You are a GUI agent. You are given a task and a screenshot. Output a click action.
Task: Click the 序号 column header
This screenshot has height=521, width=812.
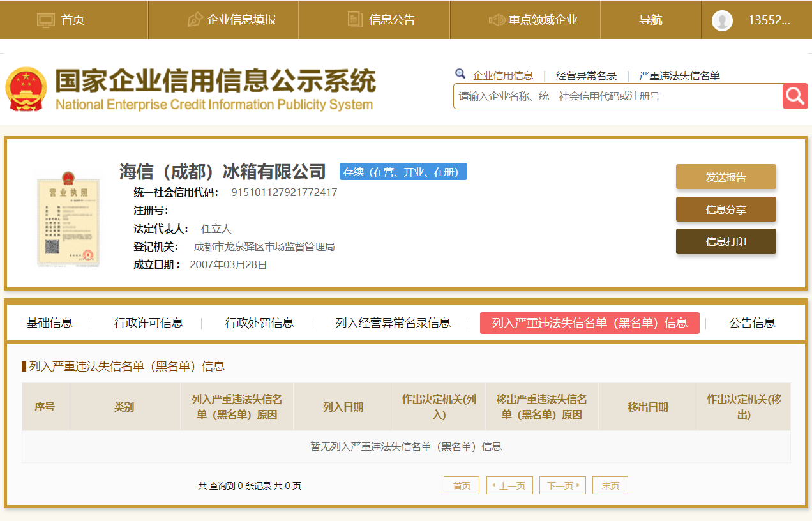[45, 407]
